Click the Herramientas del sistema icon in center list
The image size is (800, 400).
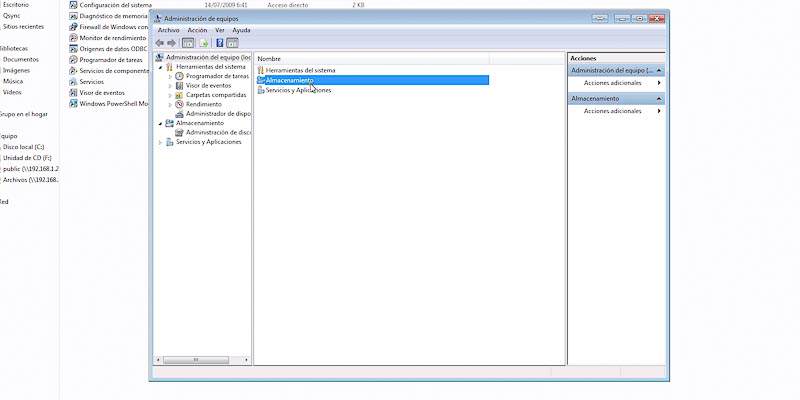coord(261,70)
